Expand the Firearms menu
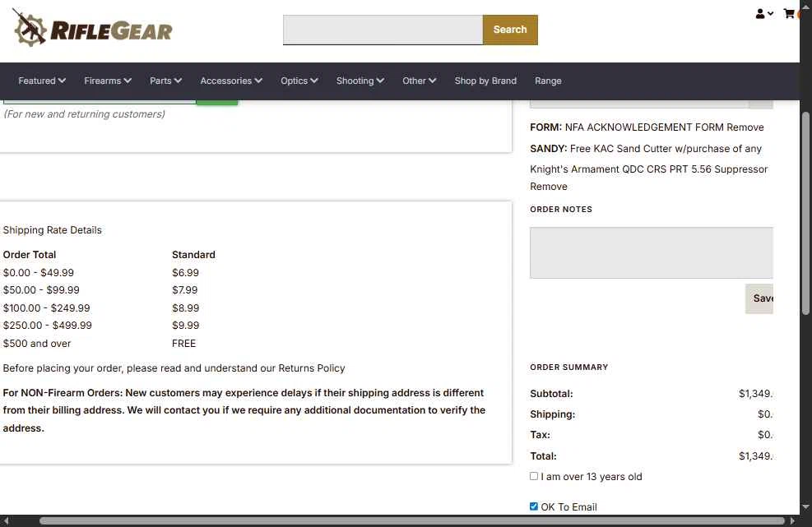This screenshot has width=812, height=527. 108,81
